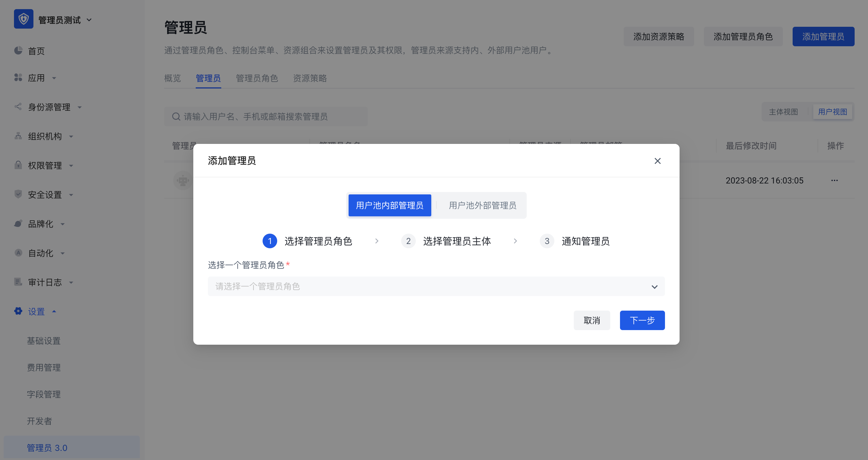Open the administrator role selection dropdown
This screenshot has height=460, width=868.
click(436, 286)
